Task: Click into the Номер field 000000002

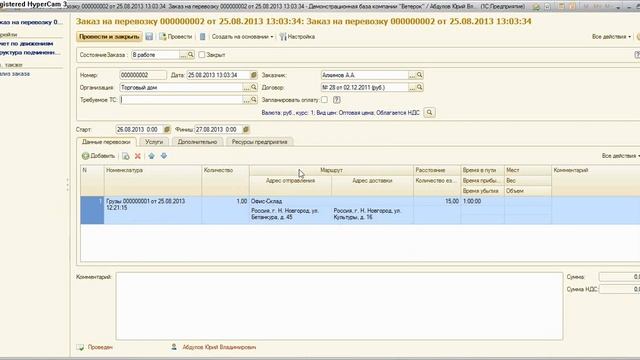Action: (x=143, y=75)
